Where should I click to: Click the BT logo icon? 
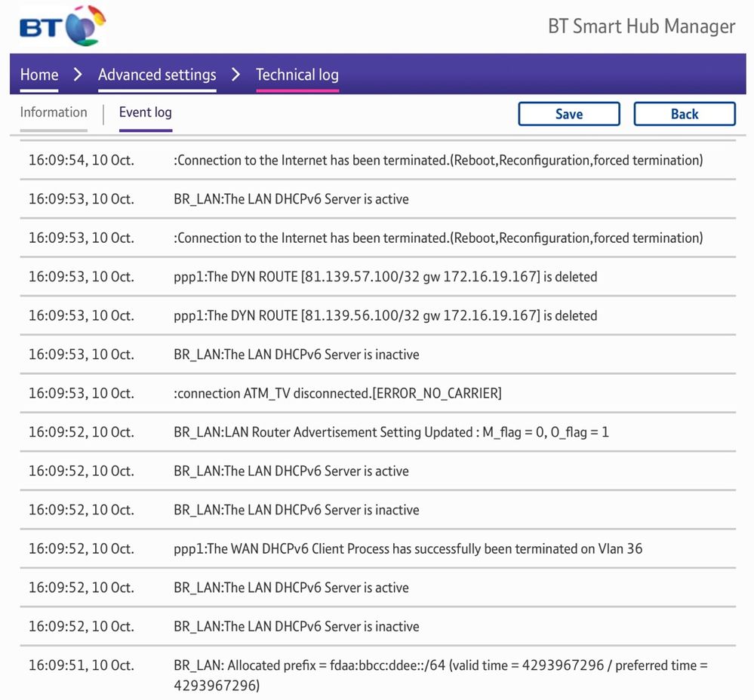(62, 26)
